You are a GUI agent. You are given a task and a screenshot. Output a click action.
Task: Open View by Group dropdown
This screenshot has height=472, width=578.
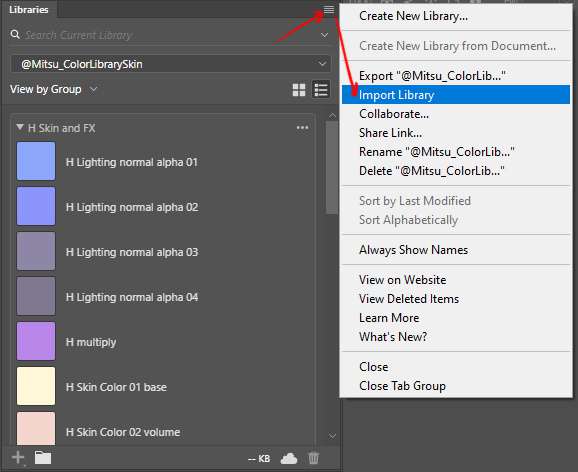pos(53,89)
